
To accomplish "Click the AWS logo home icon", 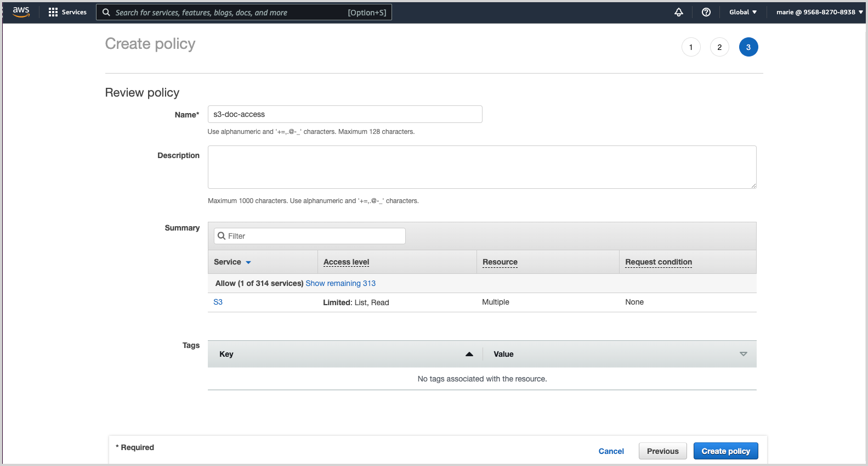I will tap(21, 12).
